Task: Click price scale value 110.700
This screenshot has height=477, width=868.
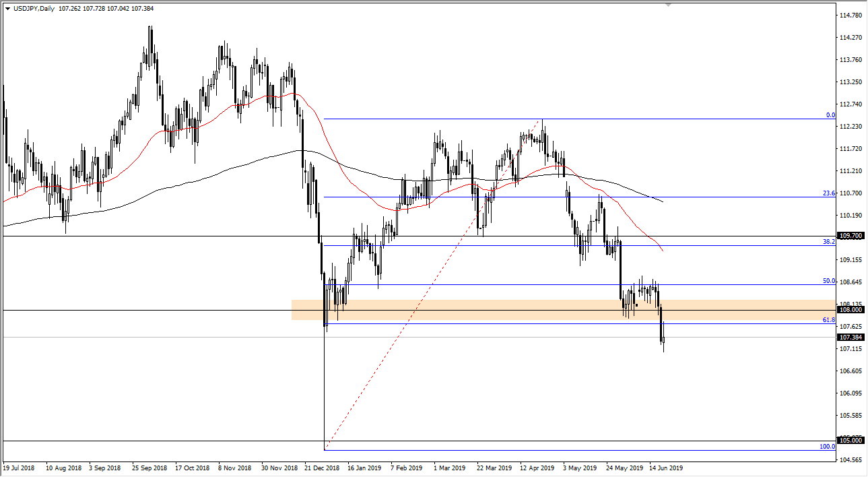Action: (x=850, y=193)
